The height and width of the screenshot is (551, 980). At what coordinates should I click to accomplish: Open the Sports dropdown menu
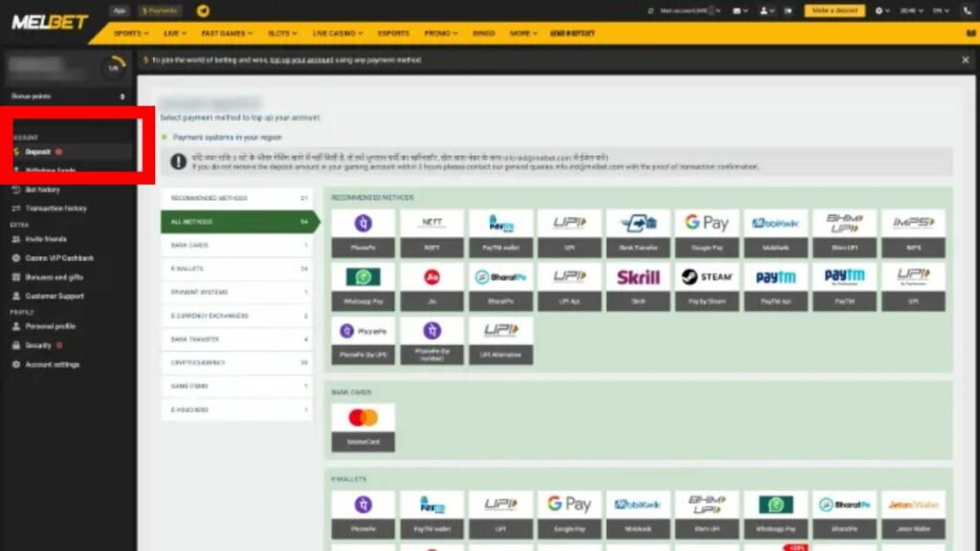131,33
